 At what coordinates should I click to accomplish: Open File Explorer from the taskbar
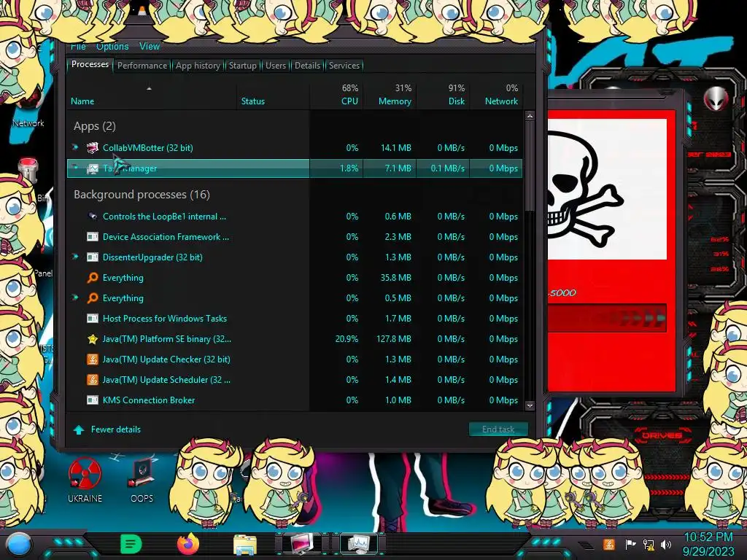(245, 545)
